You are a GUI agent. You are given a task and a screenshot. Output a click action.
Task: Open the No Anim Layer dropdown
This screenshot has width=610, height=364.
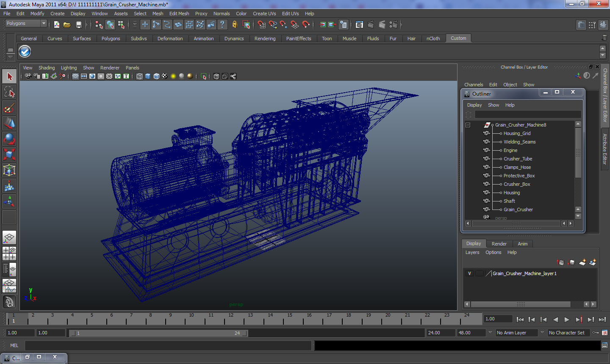517,333
